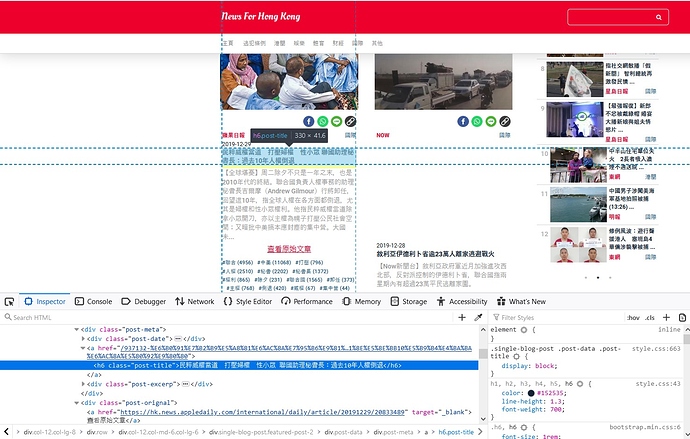The height and width of the screenshot is (439, 690).
Task: Collapse the anchor href node
Action: pos(83,348)
